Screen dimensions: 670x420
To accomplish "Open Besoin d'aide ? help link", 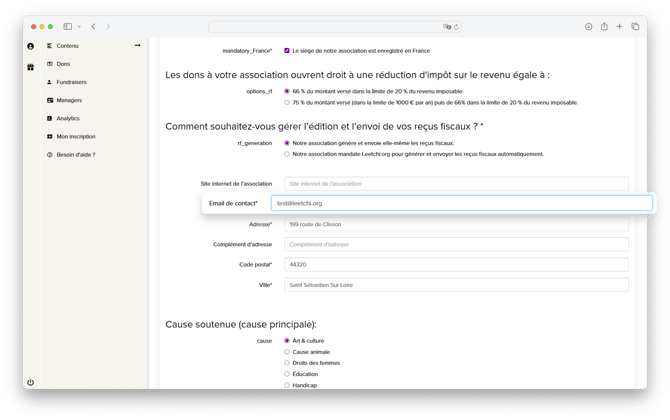I will (x=76, y=155).
